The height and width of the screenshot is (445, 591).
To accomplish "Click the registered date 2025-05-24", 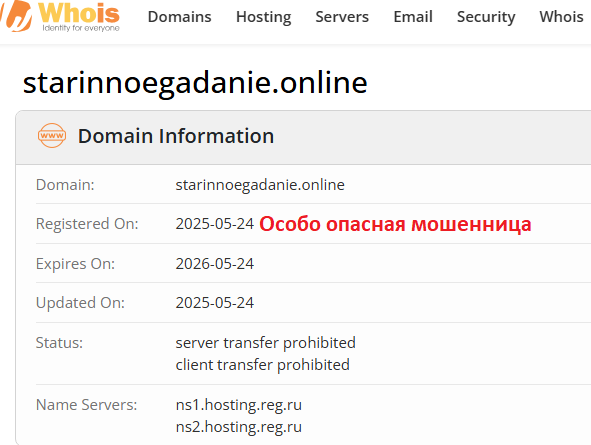I will click(x=215, y=224).
